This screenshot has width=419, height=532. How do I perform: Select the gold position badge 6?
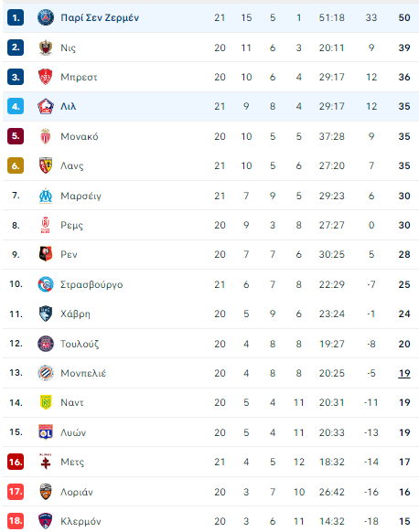[16, 165]
